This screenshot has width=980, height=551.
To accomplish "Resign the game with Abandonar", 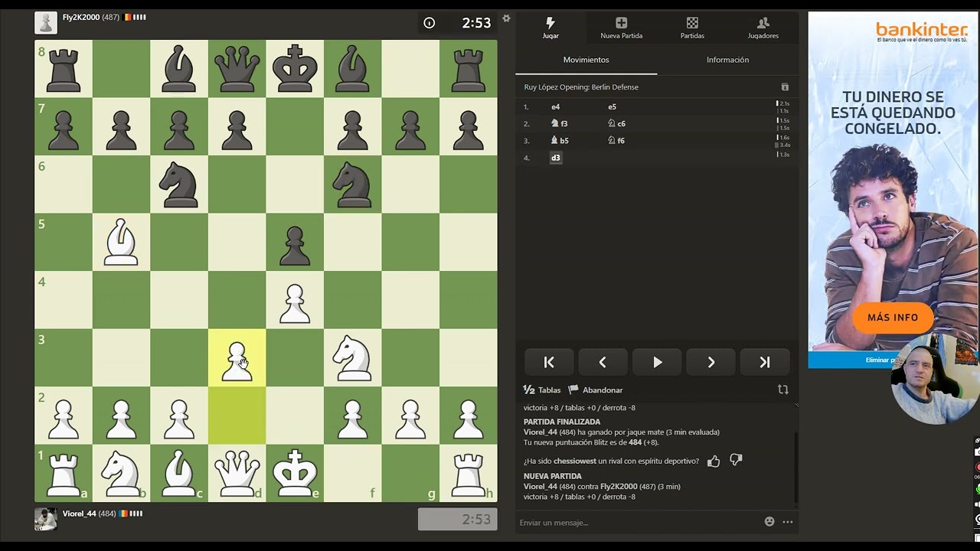I will (596, 390).
